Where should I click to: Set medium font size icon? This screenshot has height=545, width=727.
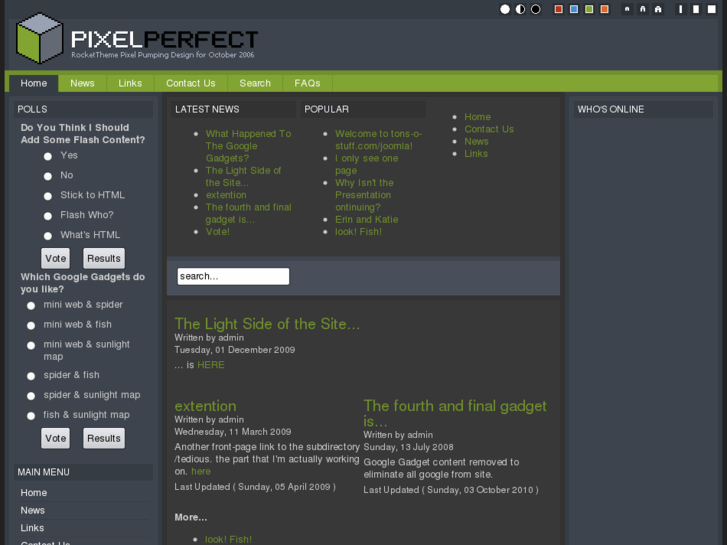click(643, 9)
